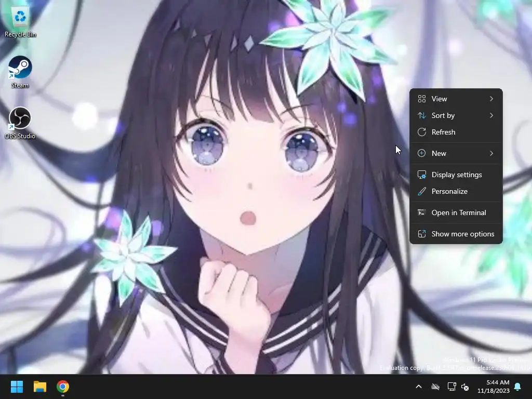Click the View grid icon

point(422,99)
